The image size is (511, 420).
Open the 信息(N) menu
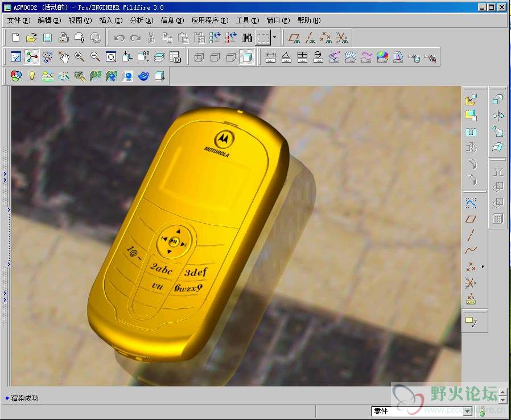[x=172, y=20]
